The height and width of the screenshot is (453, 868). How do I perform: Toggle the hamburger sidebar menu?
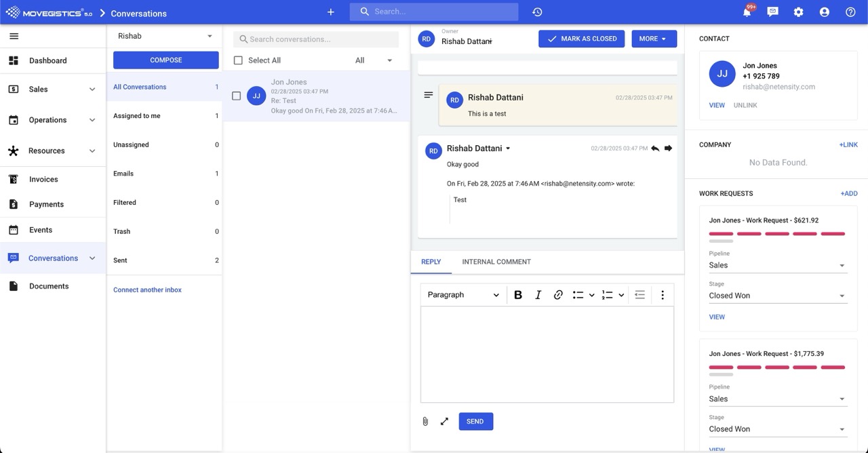14,36
